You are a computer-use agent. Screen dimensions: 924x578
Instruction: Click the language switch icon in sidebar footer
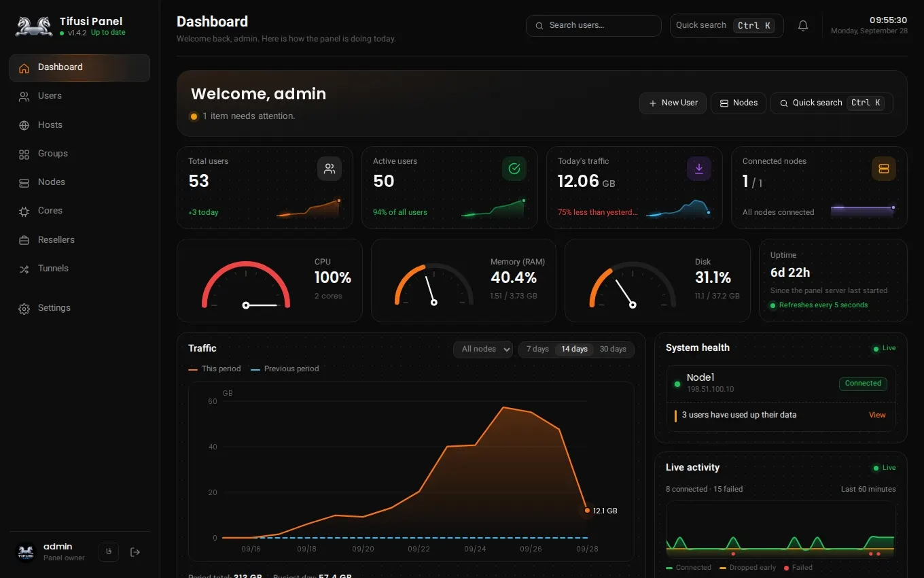click(109, 552)
